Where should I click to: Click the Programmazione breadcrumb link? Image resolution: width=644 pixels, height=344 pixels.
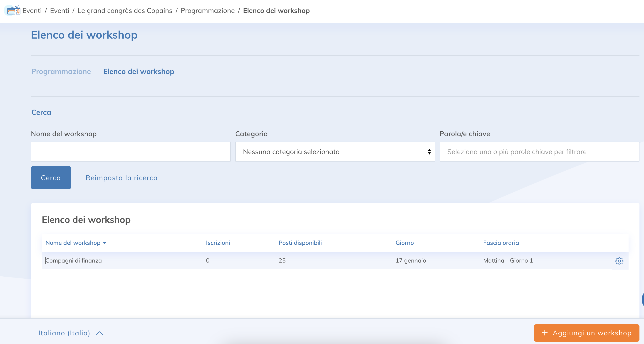click(x=208, y=10)
